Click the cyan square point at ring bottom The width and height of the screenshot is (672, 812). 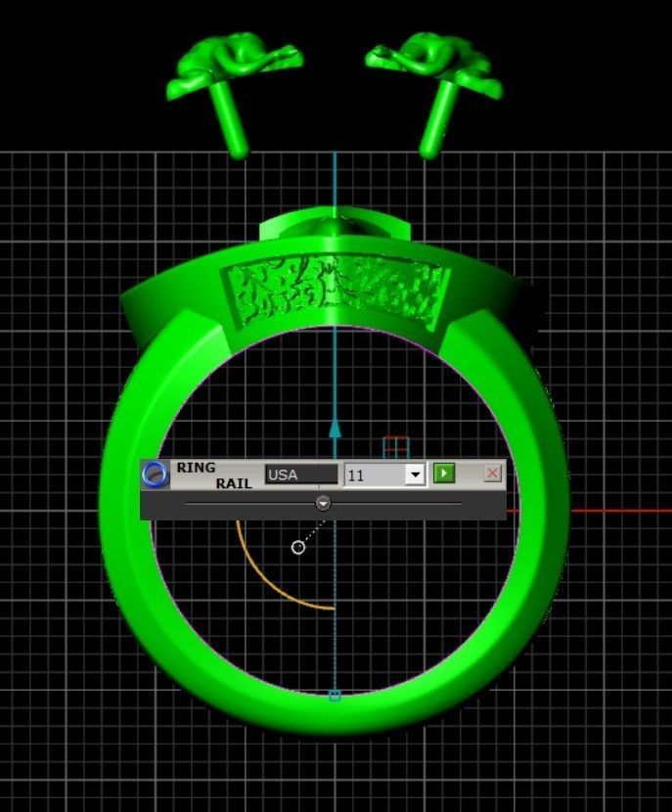(x=335, y=696)
